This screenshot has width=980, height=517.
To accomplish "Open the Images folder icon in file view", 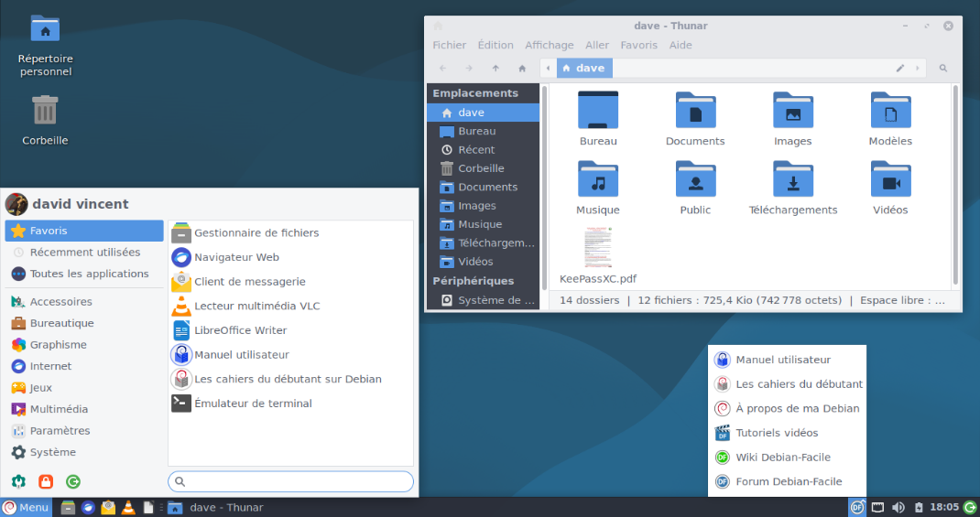I will [792, 110].
